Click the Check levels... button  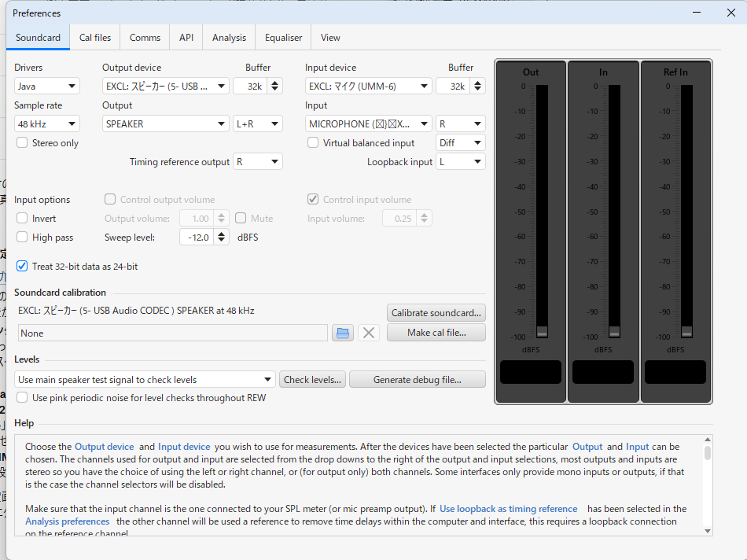[x=312, y=379]
